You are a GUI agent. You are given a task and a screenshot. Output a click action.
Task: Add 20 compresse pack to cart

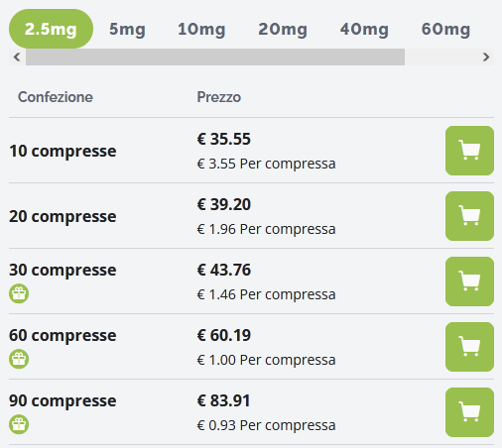coord(469,216)
